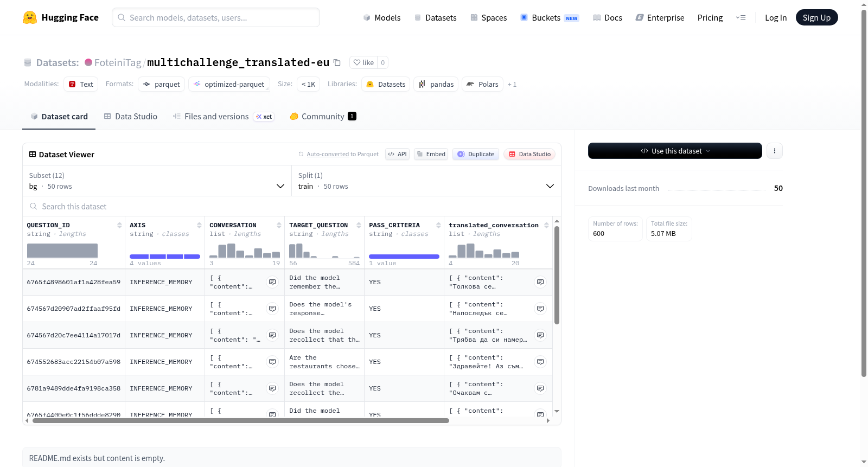The image size is (868, 467).
Task: Open Buckets in the navigation
Action: coord(550,17)
